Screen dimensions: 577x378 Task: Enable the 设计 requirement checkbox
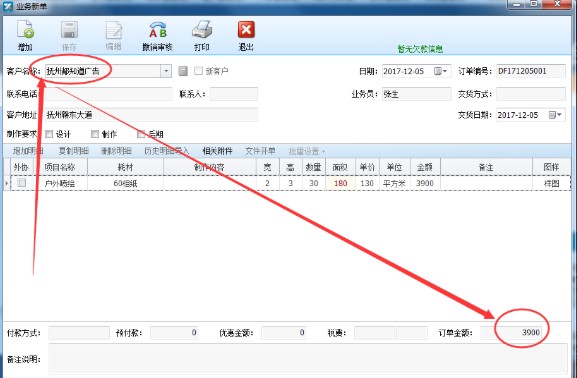pos(49,134)
